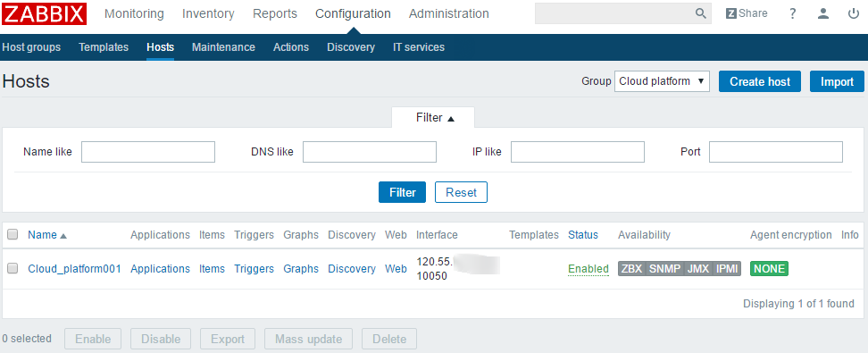Viewport: 868px width, 353px height.
Task: Check the Cloud_platform001 row checkbox
Action: pyautogui.click(x=13, y=269)
